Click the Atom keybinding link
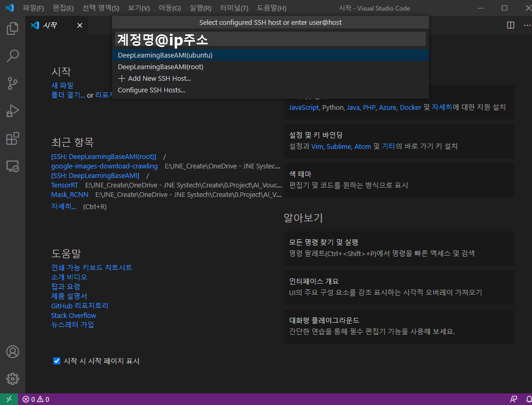The image size is (532, 405). click(362, 147)
